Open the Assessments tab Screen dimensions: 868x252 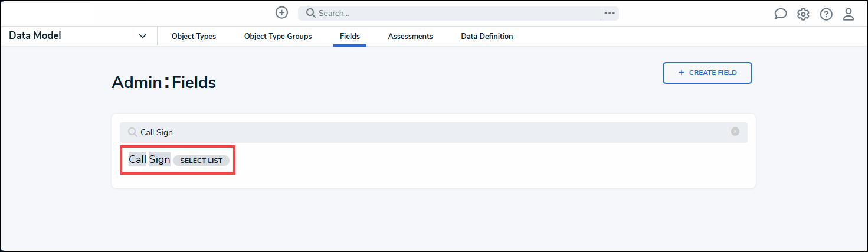click(x=410, y=37)
